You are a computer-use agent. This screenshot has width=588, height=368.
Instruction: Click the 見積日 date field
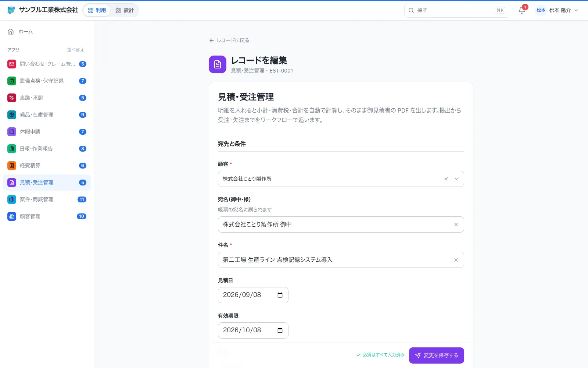pyautogui.click(x=253, y=295)
